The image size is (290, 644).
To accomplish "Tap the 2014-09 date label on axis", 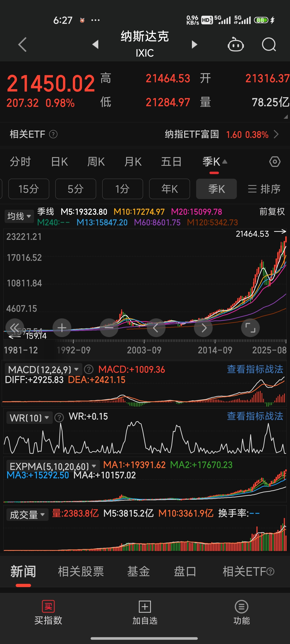I will [215, 350].
